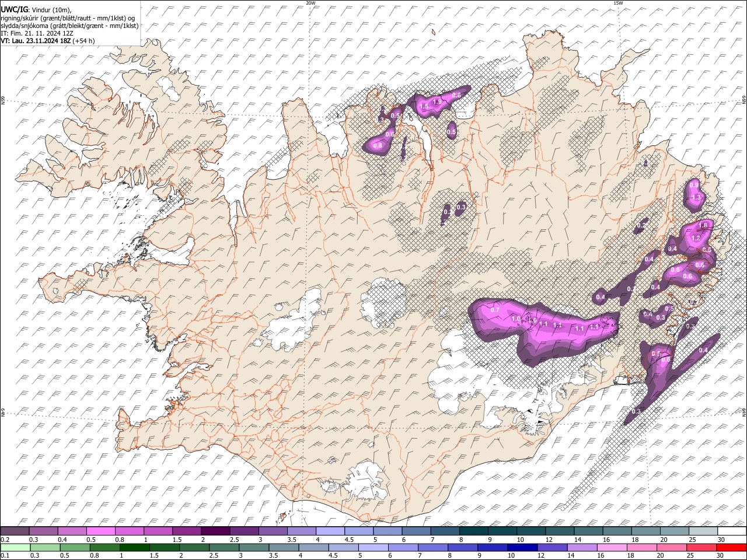Image resolution: width=747 pixels, height=560 pixels.
Task: Select the 0.3 mauve swatch in the snow legend
Action: coord(44,531)
